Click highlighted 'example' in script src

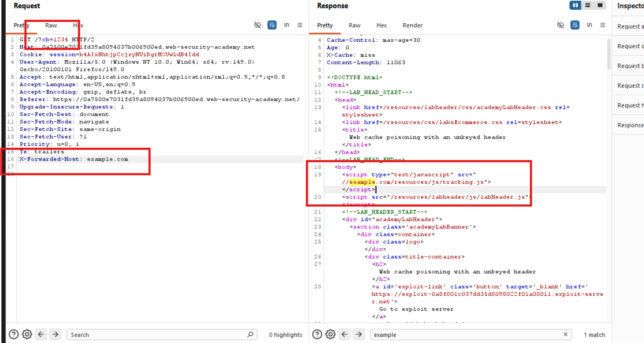362,182
